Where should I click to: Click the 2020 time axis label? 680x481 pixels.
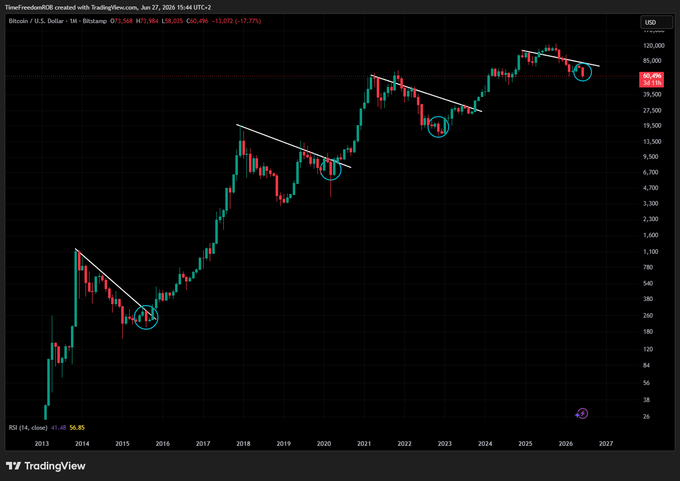(x=324, y=444)
